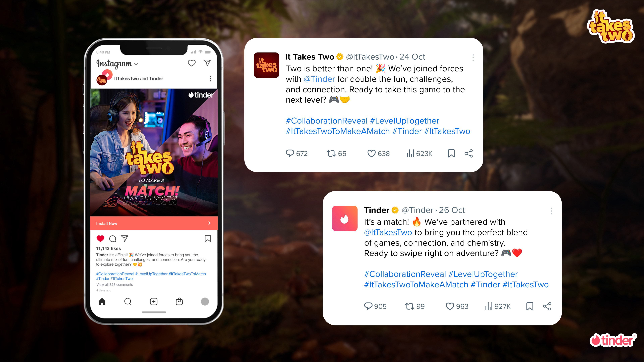The width and height of the screenshot is (644, 362).
Task: View all 328 comments
Action: 115,285
